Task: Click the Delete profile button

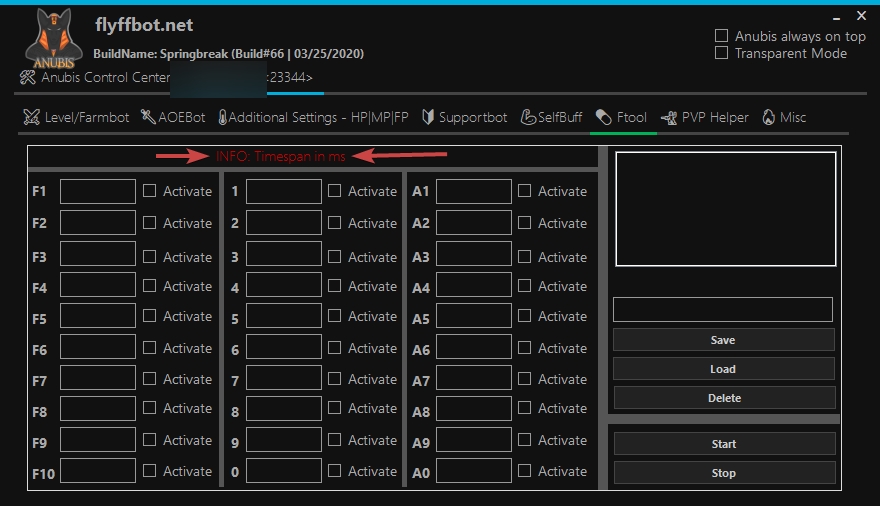Action: pyautogui.click(x=723, y=398)
